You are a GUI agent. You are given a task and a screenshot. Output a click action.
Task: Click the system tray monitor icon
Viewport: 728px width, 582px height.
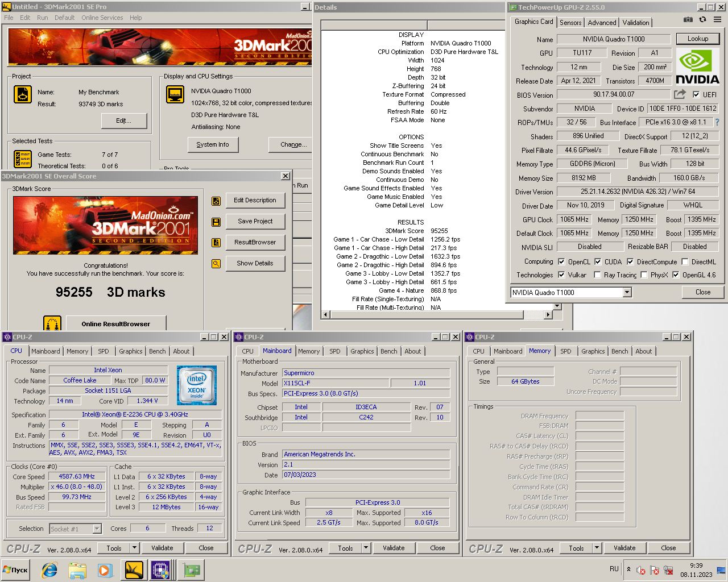[x=721, y=570]
